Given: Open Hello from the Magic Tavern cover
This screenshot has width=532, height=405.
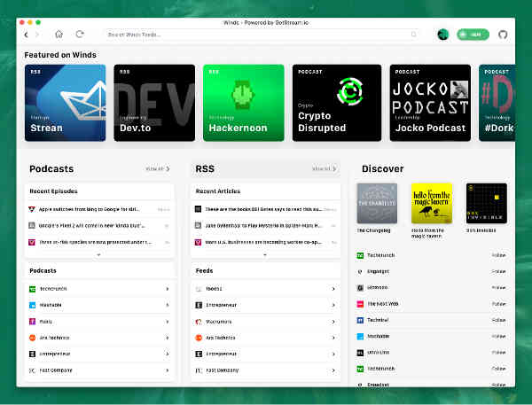Looking at the screenshot, I should [432, 203].
